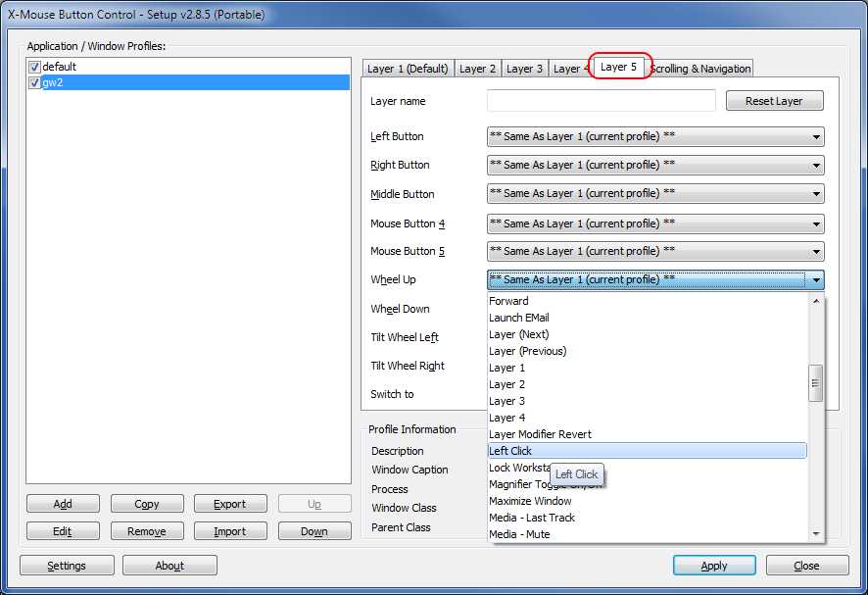The image size is (868, 595).
Task: Switch to the Layer 2 tab
Action: [x=477, y=69]
